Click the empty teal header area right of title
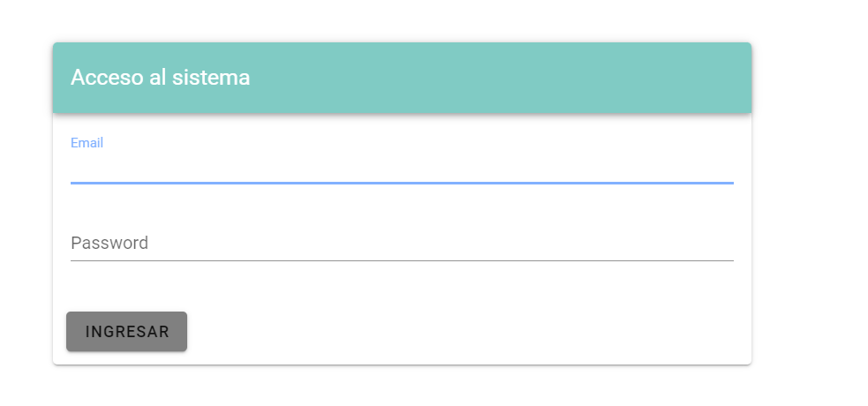The width and height of the screenshot is (868, 406). [x=530, y=78]
